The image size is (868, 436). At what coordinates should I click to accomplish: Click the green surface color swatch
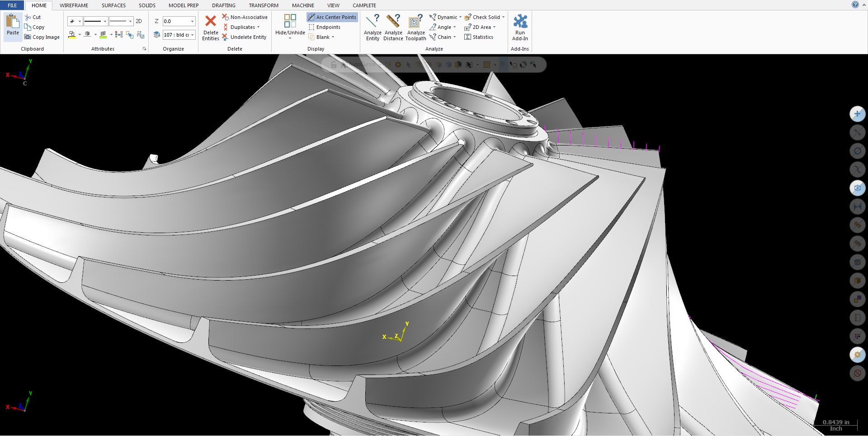pos(103,35)
